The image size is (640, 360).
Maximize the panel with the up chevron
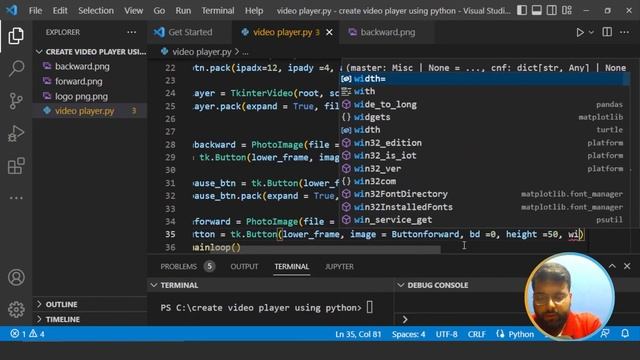pyautogui.click(x=612, y=266)
